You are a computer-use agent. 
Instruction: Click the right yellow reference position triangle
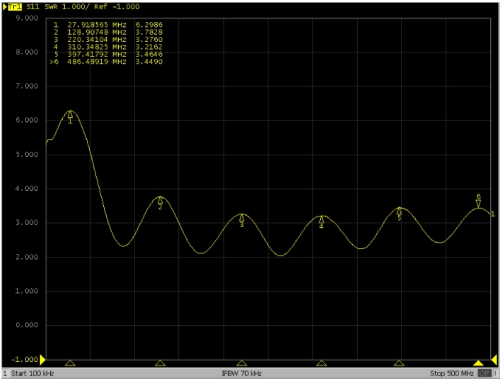click(494, 360)
